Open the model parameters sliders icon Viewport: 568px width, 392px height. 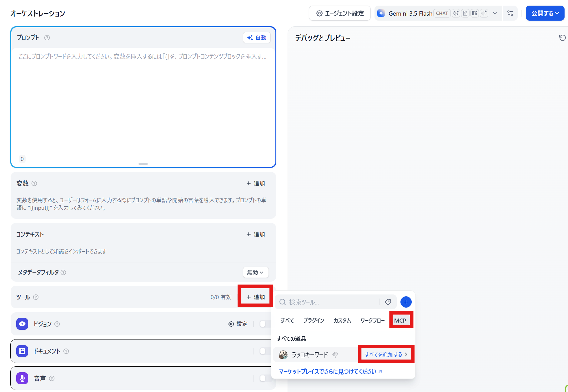510,13
